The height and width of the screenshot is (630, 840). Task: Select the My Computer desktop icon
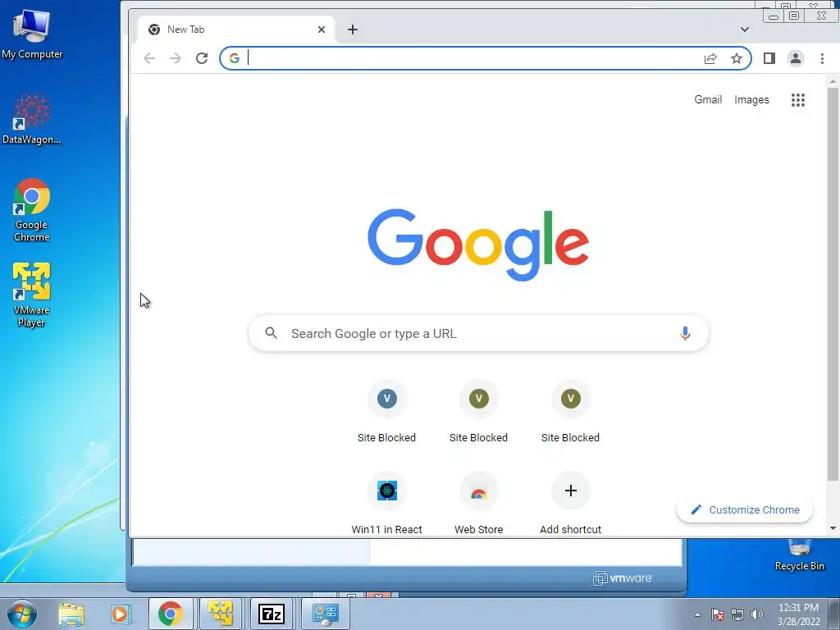[32, 34]
